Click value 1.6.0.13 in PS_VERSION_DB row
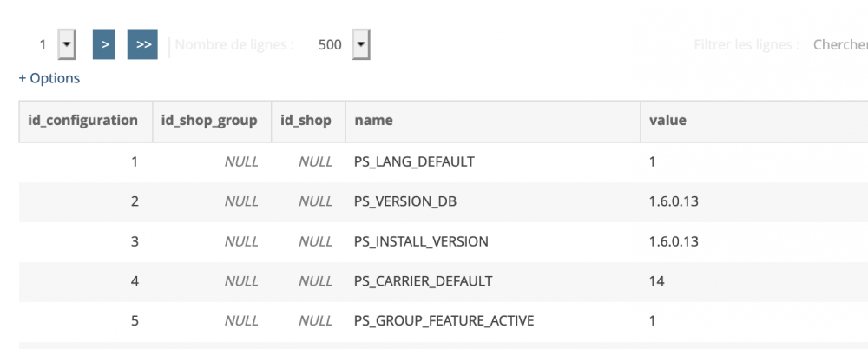The height and width of the screenshot is (349, 868). [x=674, y=201]
